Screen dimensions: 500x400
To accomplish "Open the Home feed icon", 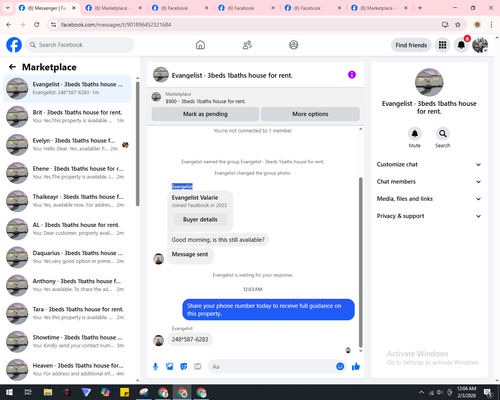I will (200, 45).
